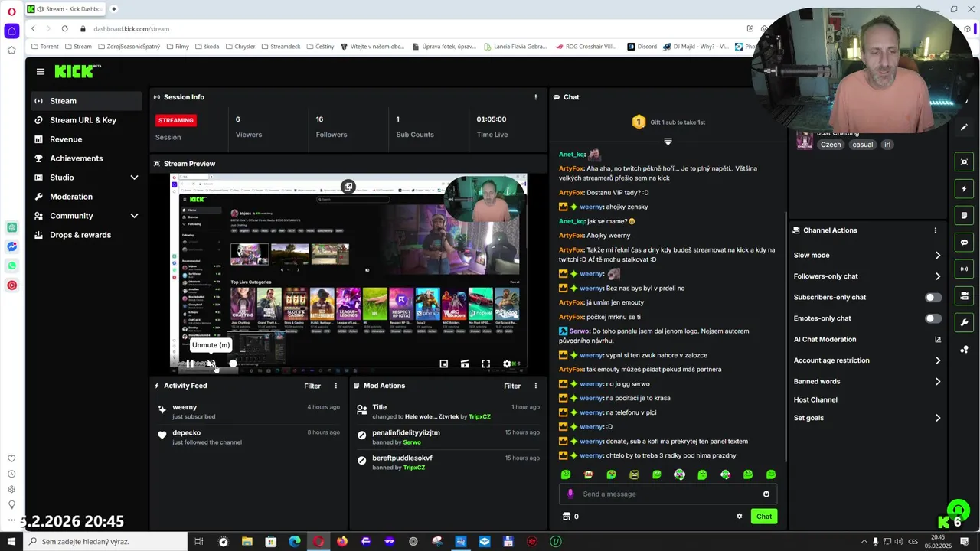This screenshot has width=980, height=551.
Task: Click the lightning bolt icon in right sidebar
Action: tap(964, 189)
